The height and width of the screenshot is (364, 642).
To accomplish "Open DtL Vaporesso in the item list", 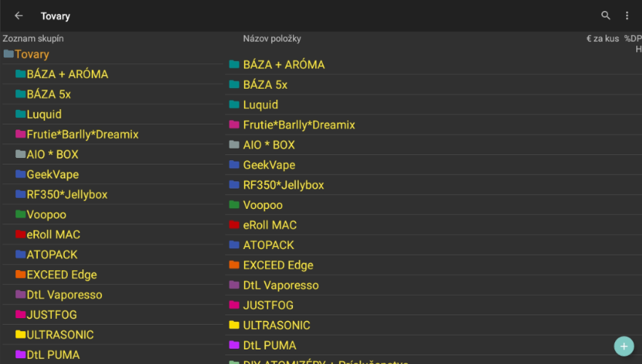I will [281, 285].
